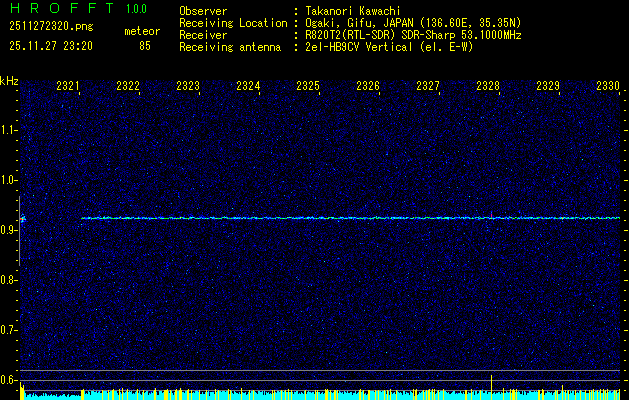Select the 2328 time marker

[488, 85]
